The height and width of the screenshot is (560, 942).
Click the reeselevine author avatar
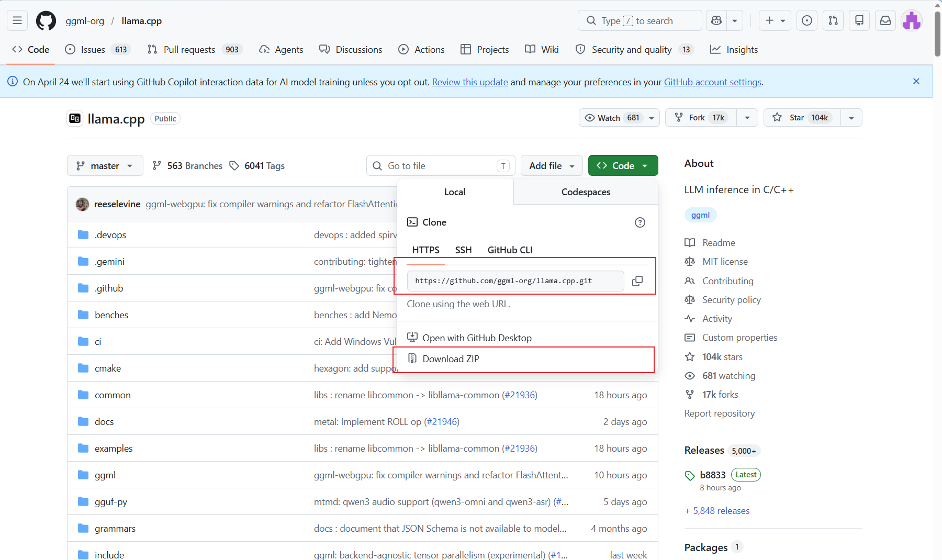coord(82,204)
